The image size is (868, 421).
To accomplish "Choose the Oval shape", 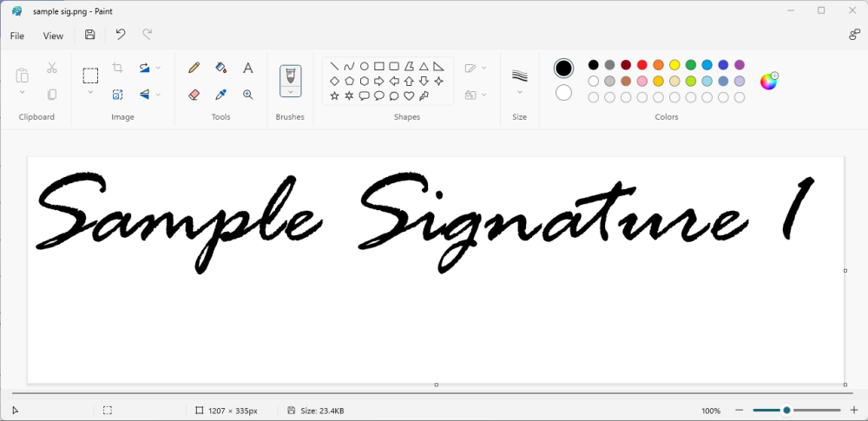I will [365, 67].
